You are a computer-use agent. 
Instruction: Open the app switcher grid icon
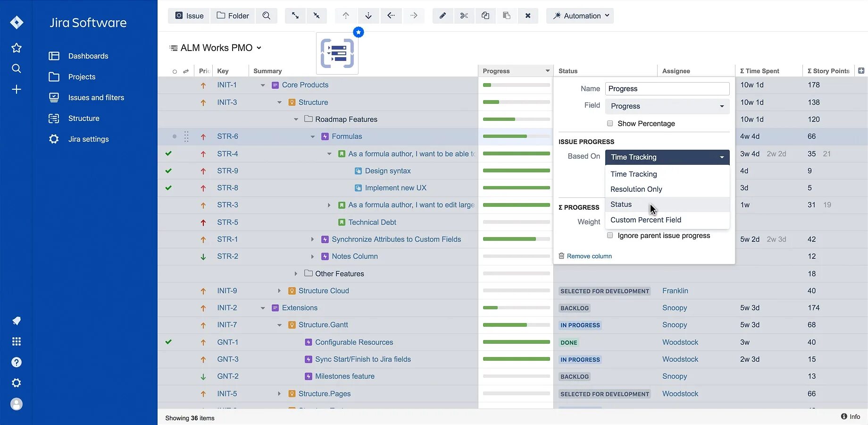pyautogui.click(x=17, y=341)
